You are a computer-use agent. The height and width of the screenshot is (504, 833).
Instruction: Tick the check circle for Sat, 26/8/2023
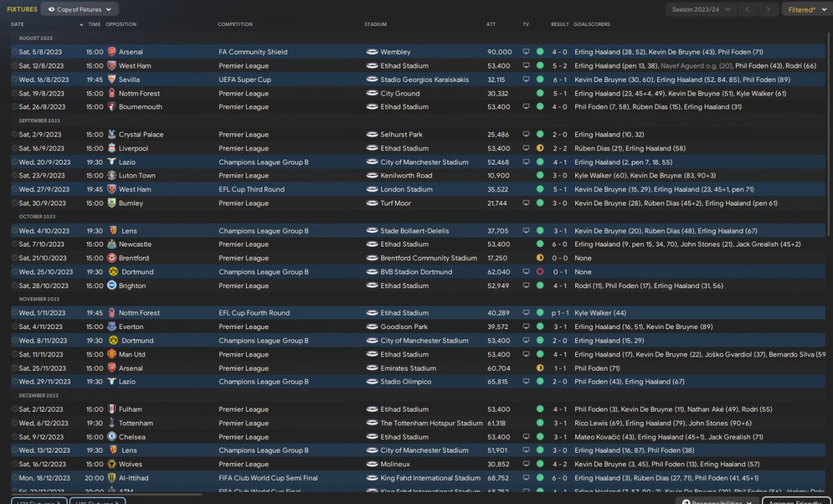point(14,107)
